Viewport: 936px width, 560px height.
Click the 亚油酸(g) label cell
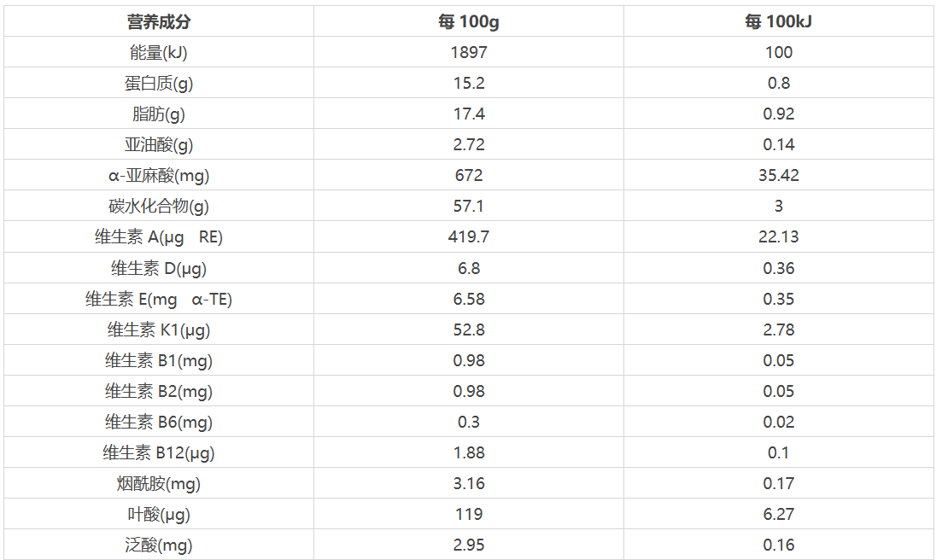(x=158, y=144)
